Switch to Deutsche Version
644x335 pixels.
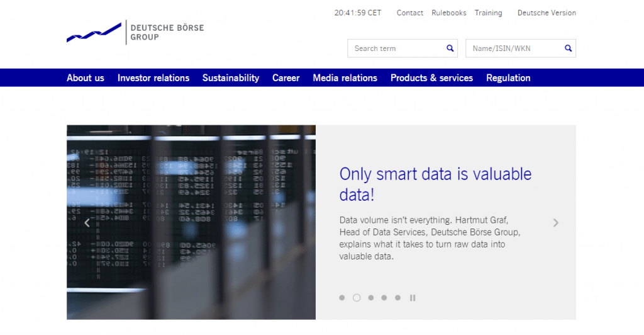[x=547, y=13]
